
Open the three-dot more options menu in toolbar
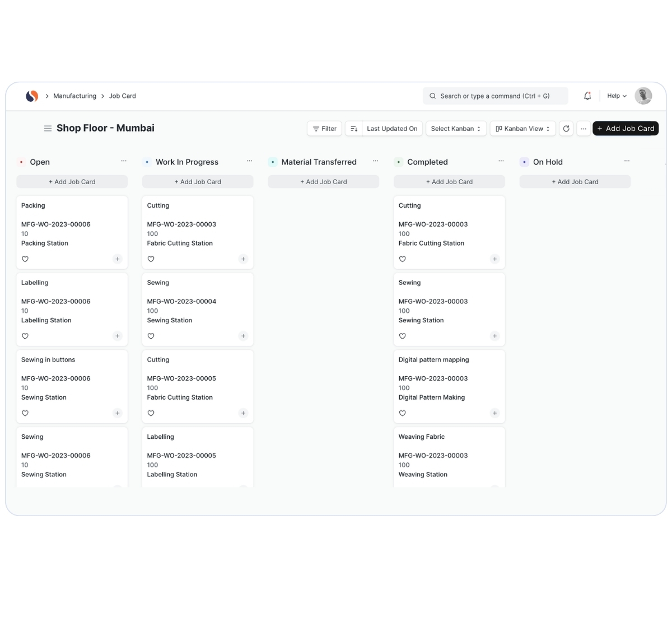point(584,129)
